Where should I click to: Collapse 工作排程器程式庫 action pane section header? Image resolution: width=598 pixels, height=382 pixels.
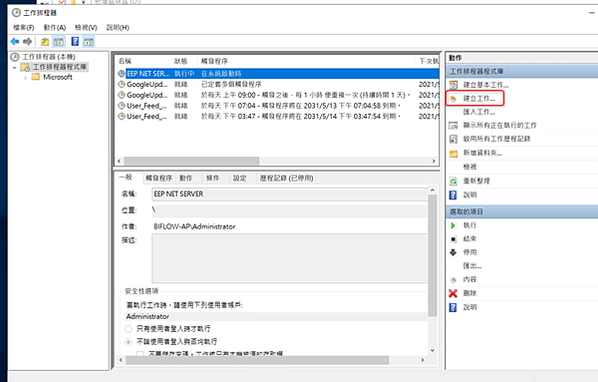522,71
